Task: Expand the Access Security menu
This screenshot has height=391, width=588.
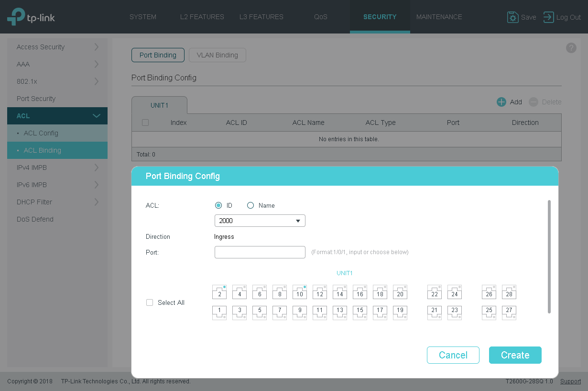Action: pos(57,47)
